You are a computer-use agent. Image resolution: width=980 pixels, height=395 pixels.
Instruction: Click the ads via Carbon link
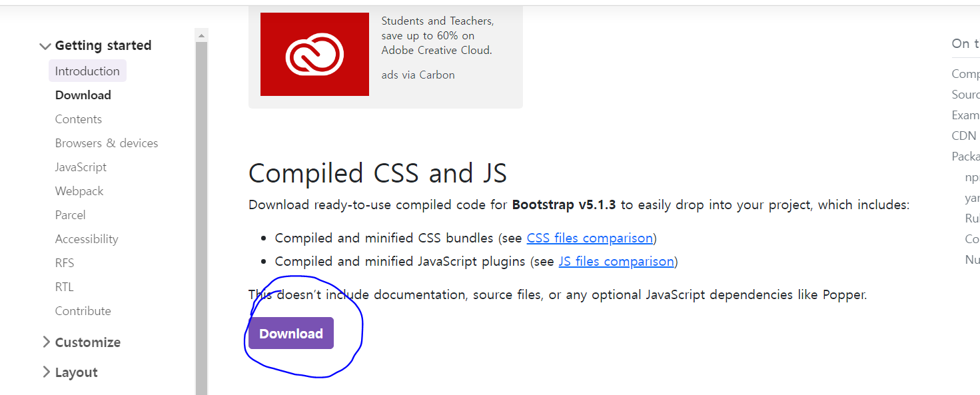(418, 75)
